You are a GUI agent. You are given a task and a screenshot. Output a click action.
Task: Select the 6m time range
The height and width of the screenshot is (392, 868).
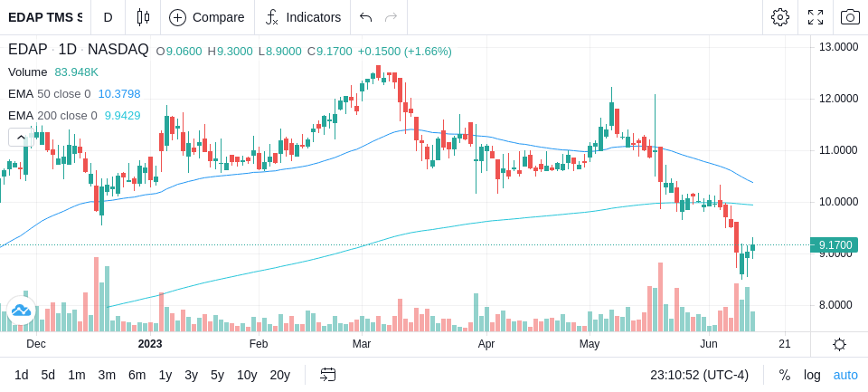[137, 376]
